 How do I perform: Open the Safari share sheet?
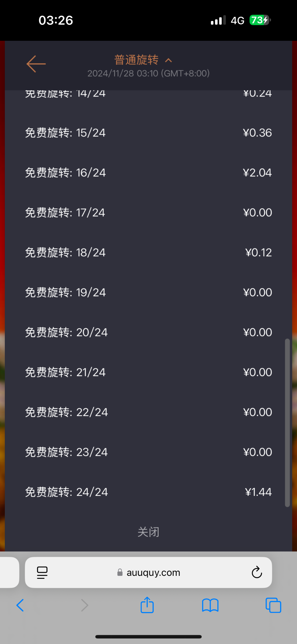point(147,605)
